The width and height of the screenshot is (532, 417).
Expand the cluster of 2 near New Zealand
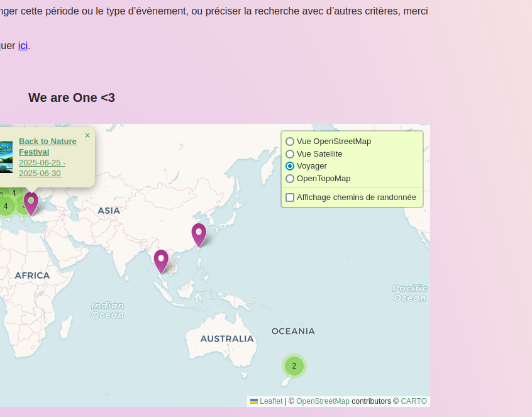[x=294, y=366]
